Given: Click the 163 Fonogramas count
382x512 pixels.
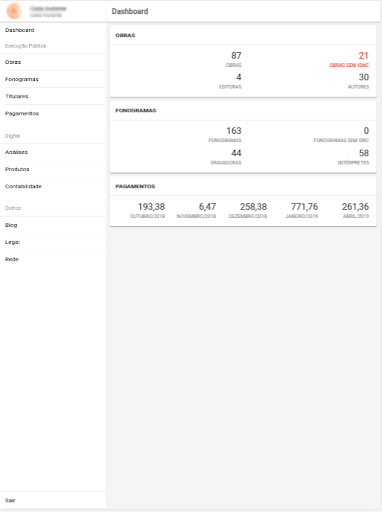Looking at the screenshot, I should (234, 131).
